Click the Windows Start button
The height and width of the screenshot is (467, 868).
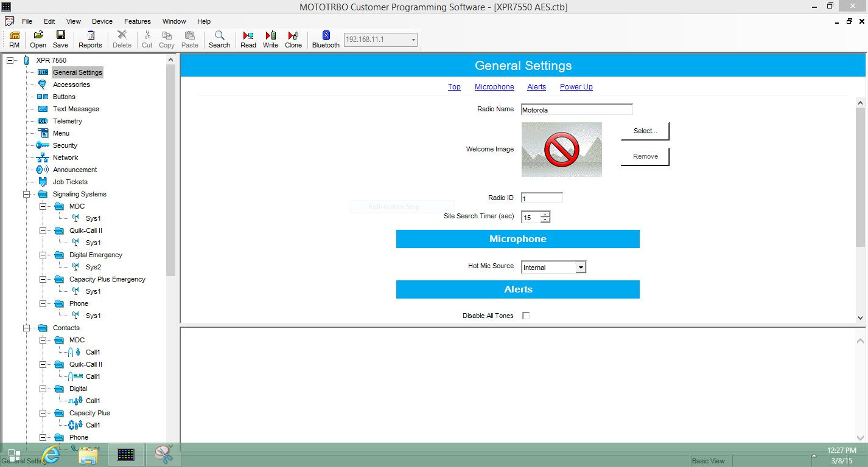point(14,456)
